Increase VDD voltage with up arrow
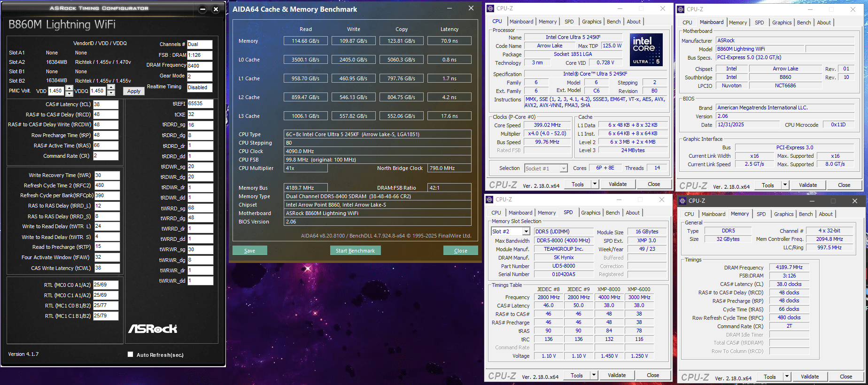 69,88
